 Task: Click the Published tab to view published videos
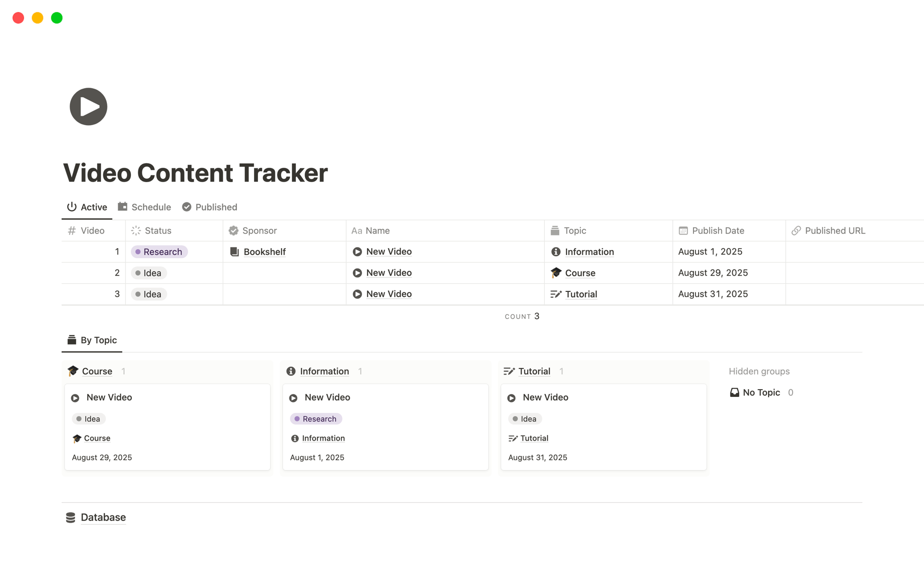click(216, 207)
